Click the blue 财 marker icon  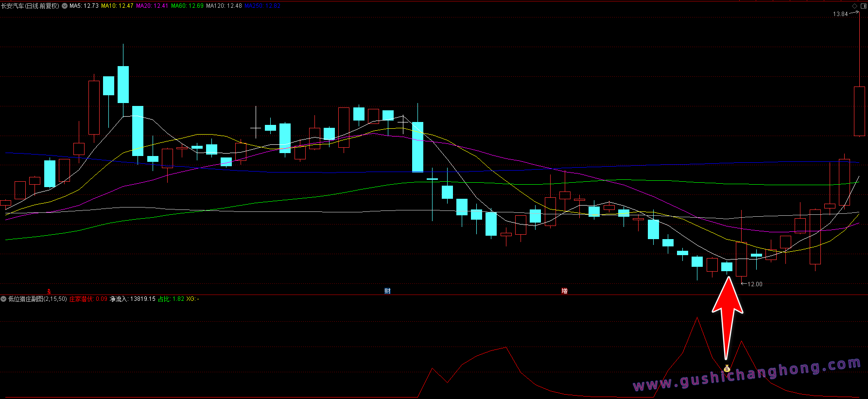coord(387,291)
